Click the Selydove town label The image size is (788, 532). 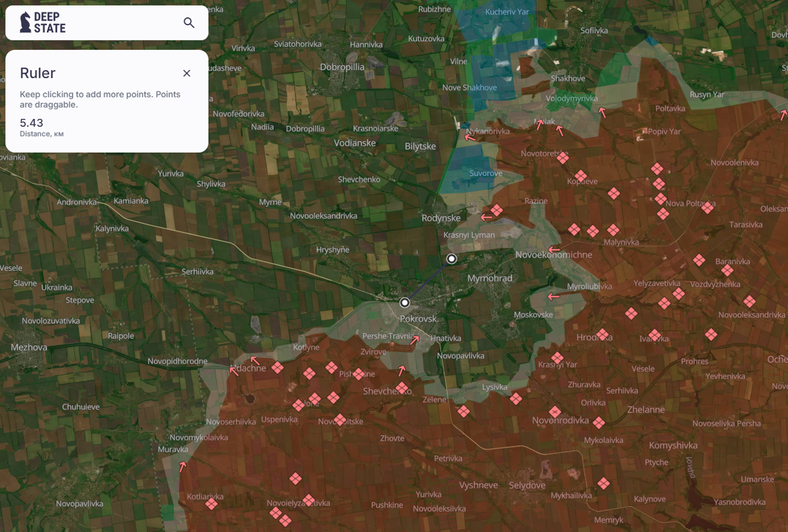tap(527, 485)
